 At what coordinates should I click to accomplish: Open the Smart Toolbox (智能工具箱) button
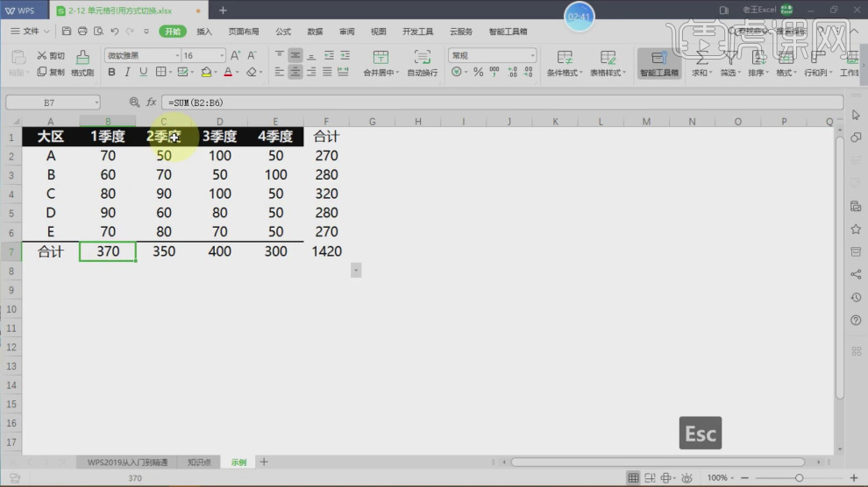(x=659, y=63)
